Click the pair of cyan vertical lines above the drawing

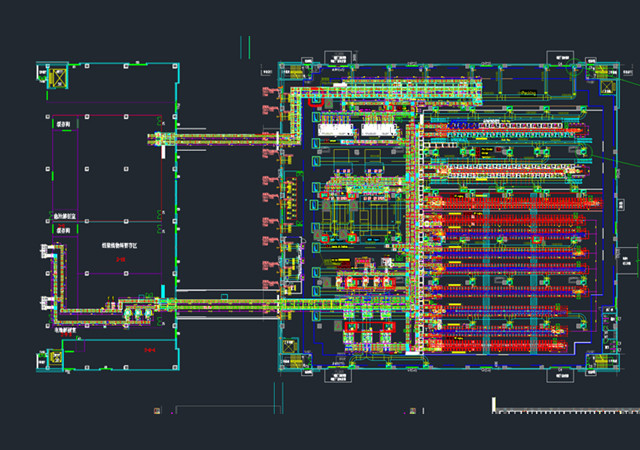click(x=244, y=46)
